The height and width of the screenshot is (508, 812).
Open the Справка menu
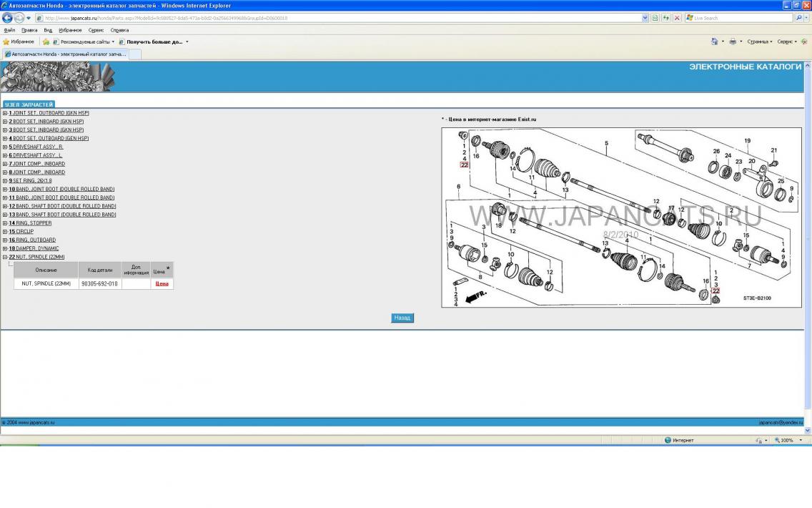[119, 30]
